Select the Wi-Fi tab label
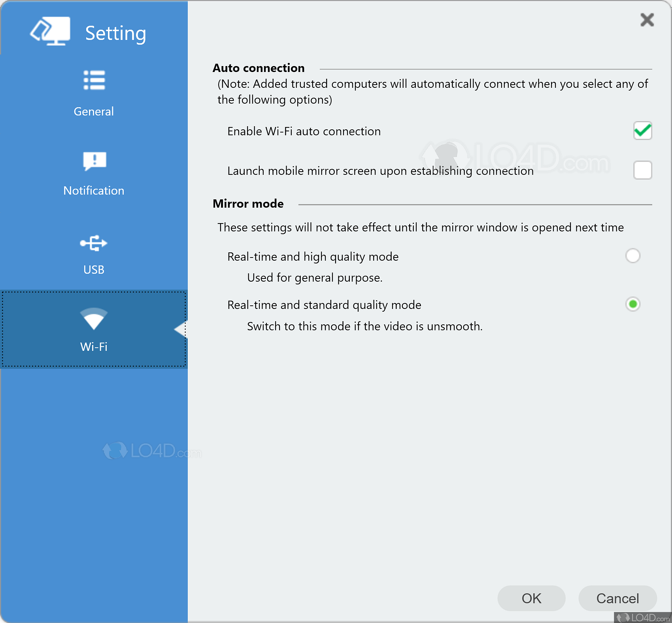 pyautogui.click(x=94, y=347)
